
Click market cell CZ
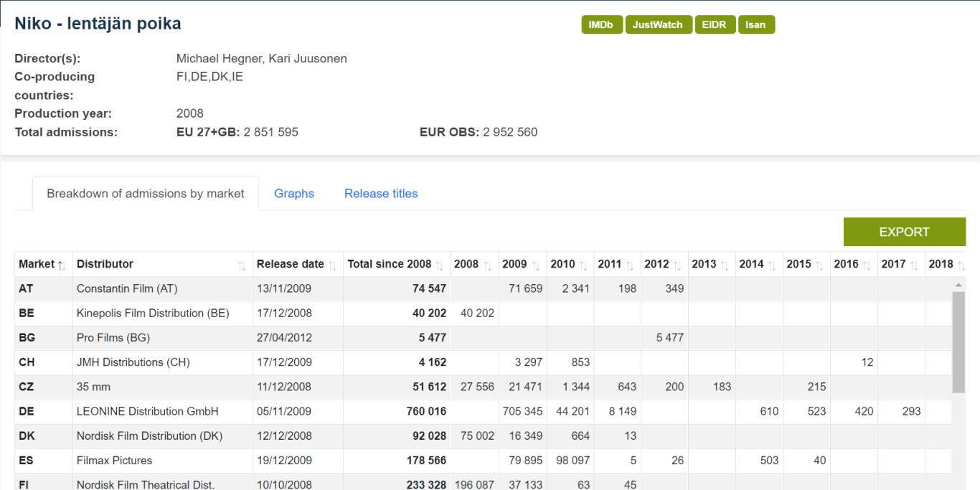click(27, 387)
